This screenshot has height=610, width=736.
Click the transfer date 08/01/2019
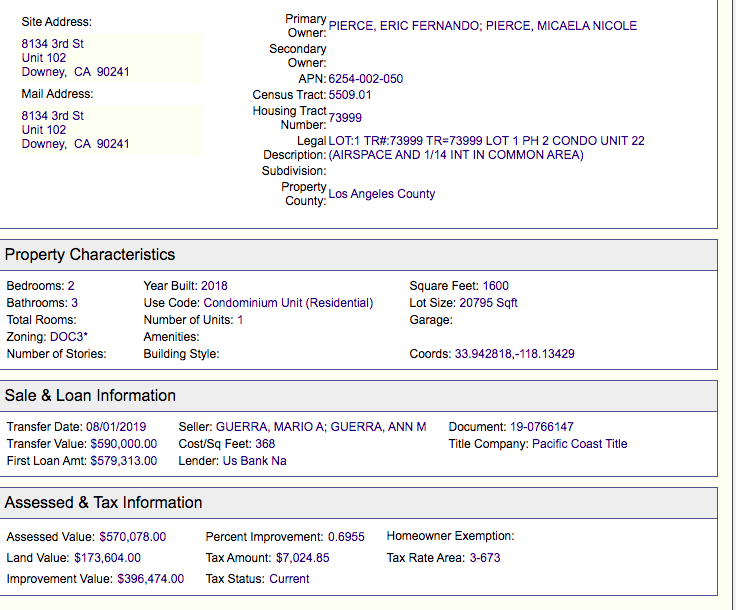click(116, 427)
